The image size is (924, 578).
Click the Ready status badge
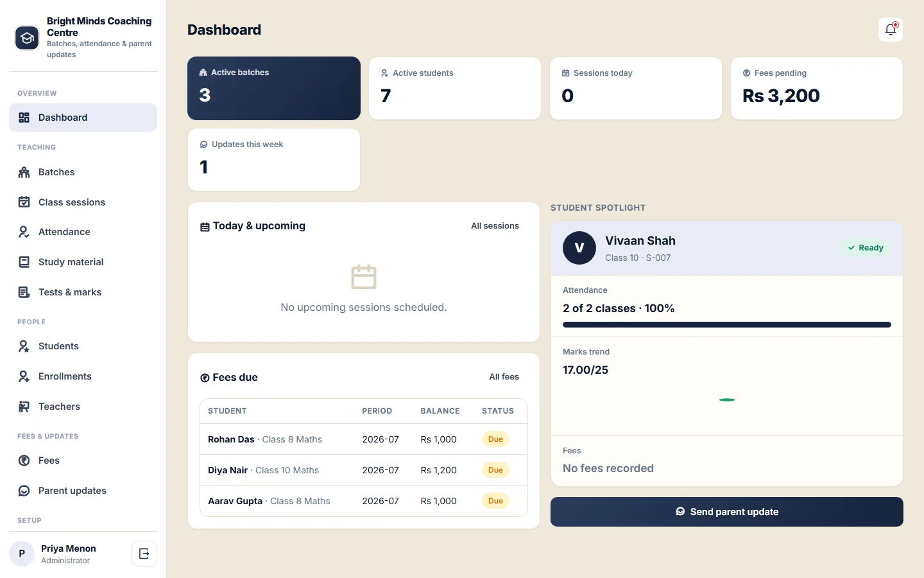[x=865, y=248]
